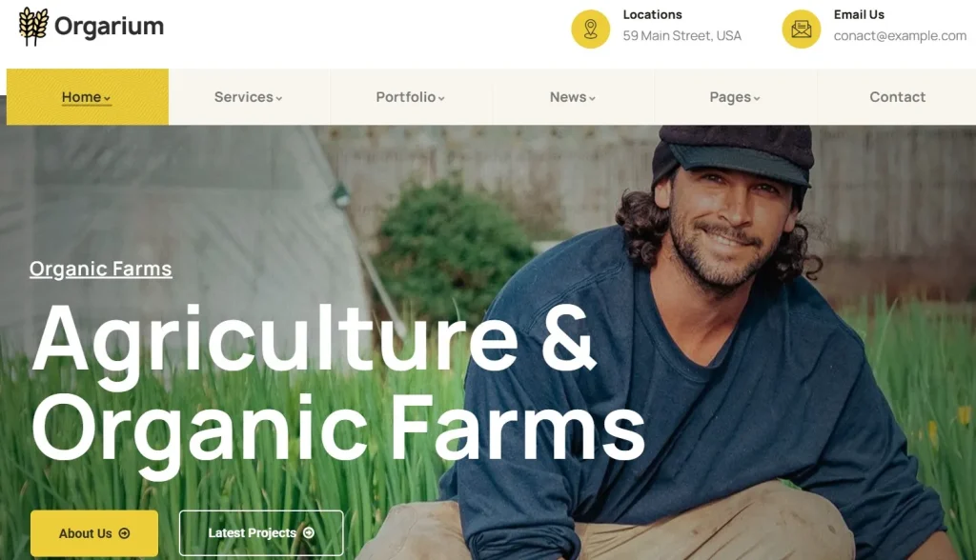The image size is (976, 560).
Task: Click the Latest Projects button
Action: [261, 532]
